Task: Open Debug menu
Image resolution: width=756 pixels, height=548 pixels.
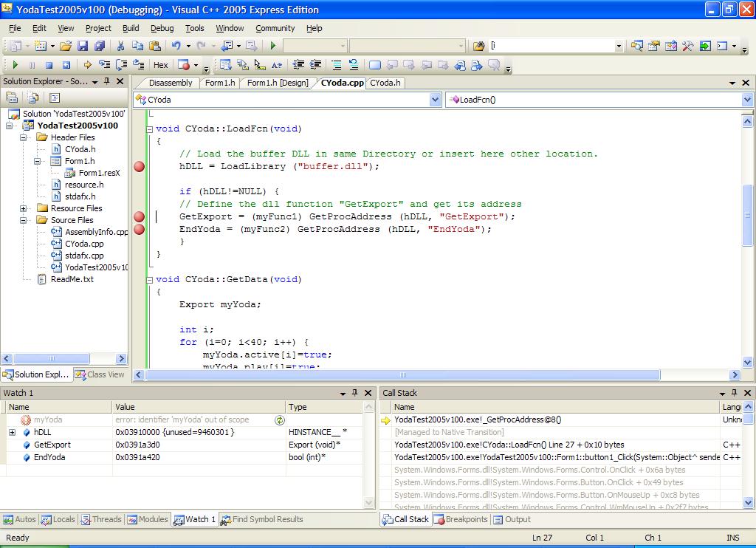Action: click(162, 29)
